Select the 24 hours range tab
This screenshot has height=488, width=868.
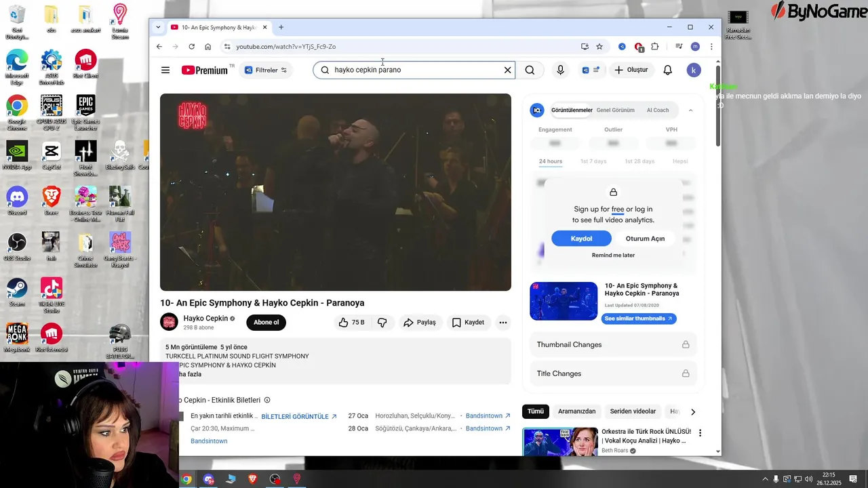551,161
